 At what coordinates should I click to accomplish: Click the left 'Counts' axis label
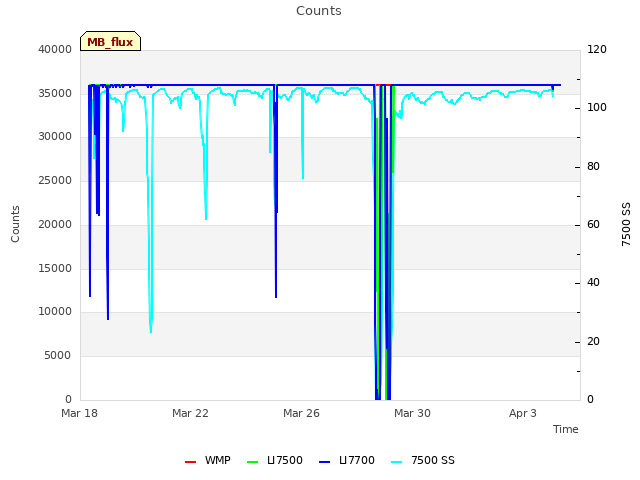(15, 224)
